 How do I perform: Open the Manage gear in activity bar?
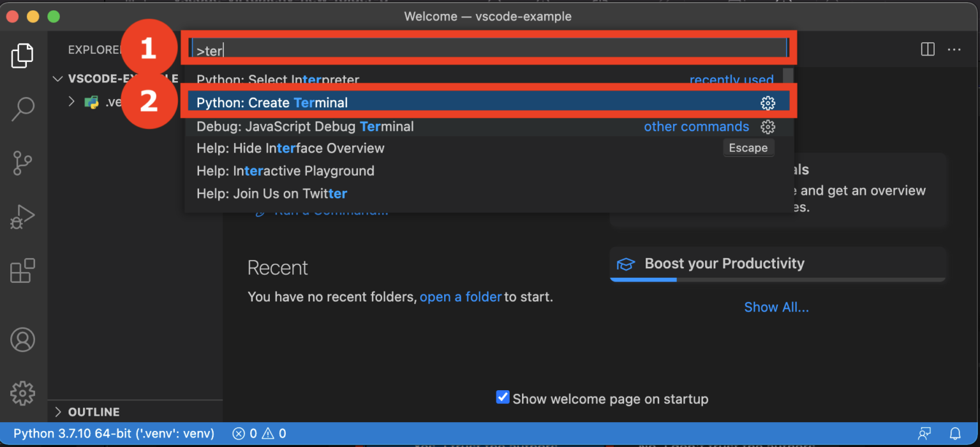tap(22, 393)
